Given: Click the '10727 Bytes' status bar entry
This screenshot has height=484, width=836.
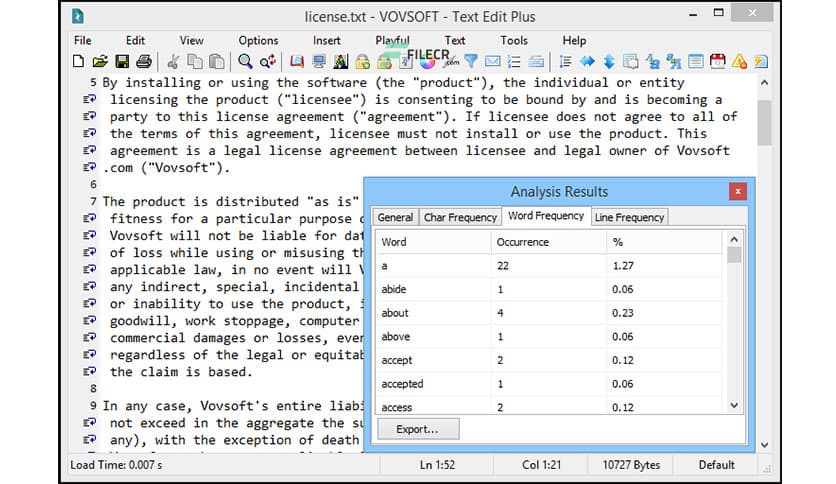Looking at the screenshot, I should [631, 465].
